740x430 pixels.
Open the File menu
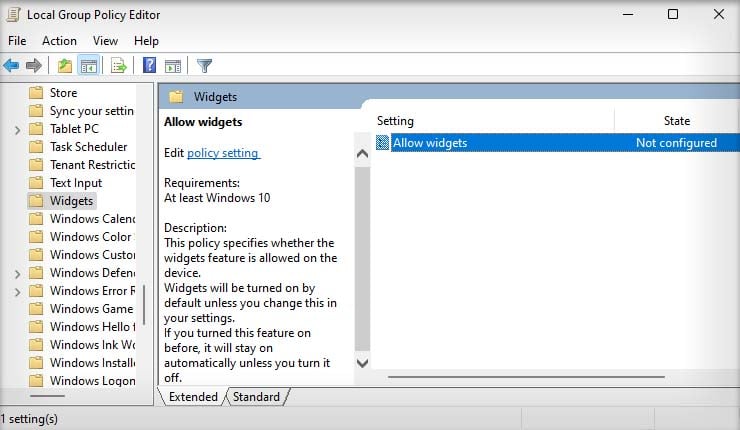pyautogui.click(x=17, y=41)
